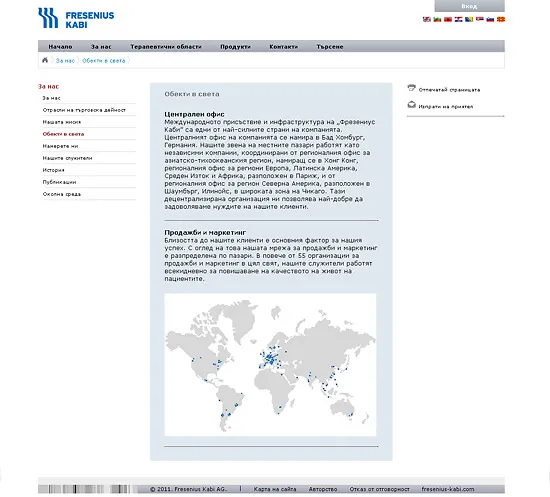Screen dimensions: 550x497
Task: Switch language via the UK flag
Action: point(427,19)
